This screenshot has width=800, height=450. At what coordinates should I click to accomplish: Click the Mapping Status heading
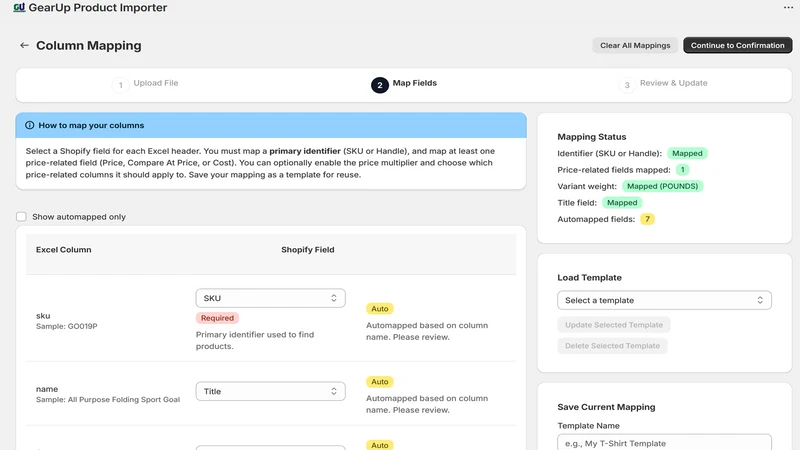tap(591, 137)
